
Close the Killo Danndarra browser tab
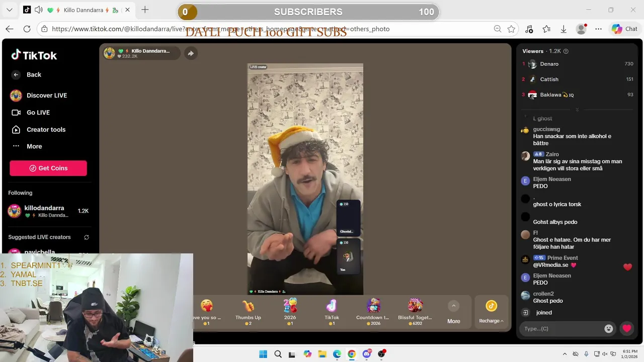(127, 10)
